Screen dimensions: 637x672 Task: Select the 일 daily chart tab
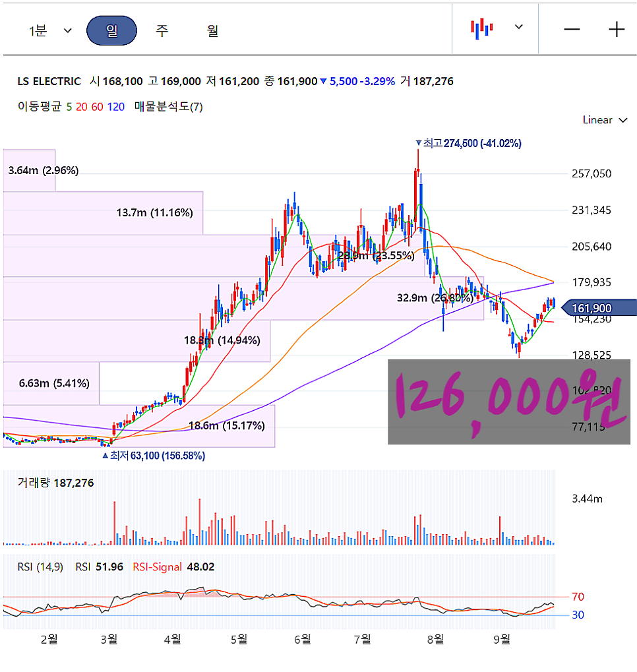111,30
